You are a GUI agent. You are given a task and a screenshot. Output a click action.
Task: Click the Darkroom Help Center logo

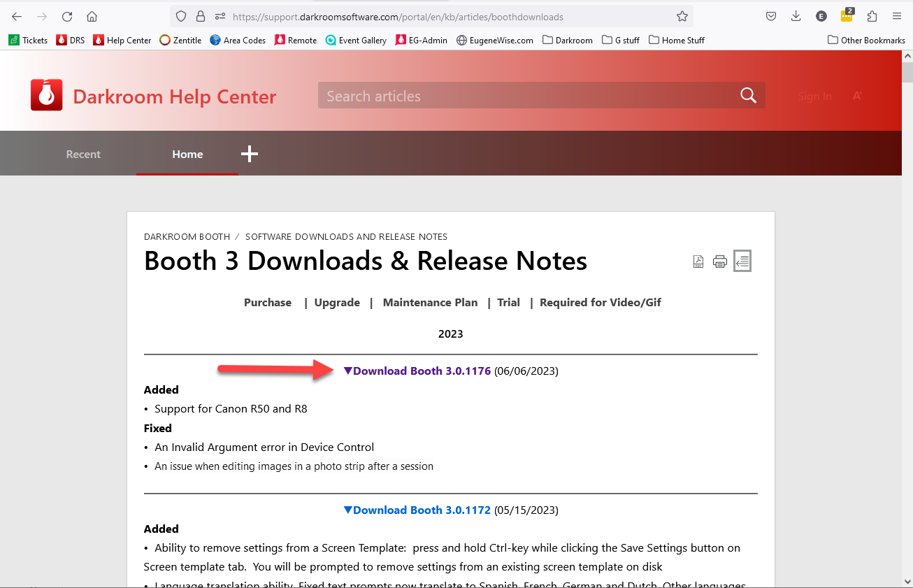pos(46,95)
